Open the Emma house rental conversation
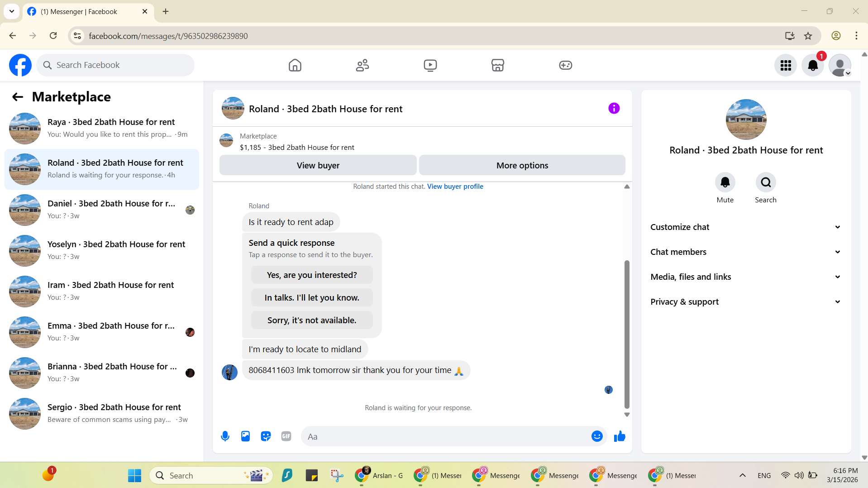 click(x=102, y=332)
